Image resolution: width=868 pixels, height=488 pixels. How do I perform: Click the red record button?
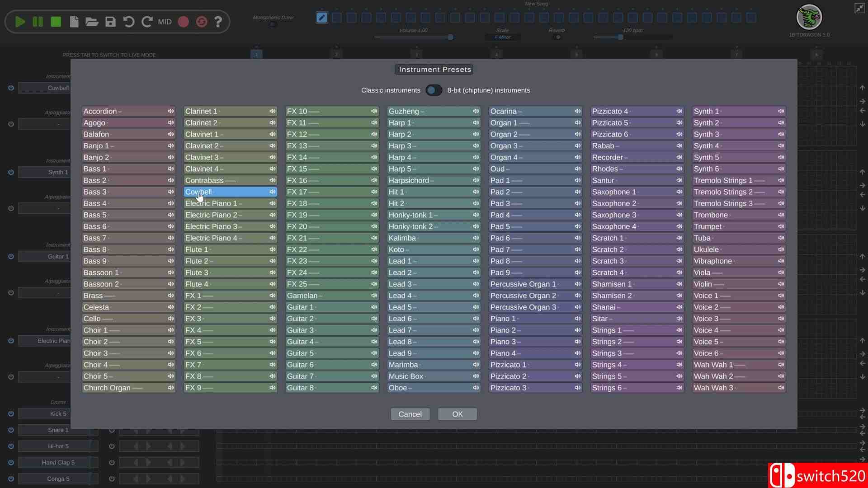coord(183,22)
